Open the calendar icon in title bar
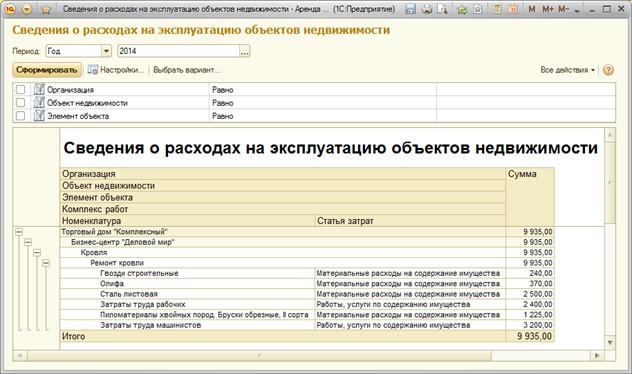The height and width of the screenshot is (374, 632). [513, 8]
